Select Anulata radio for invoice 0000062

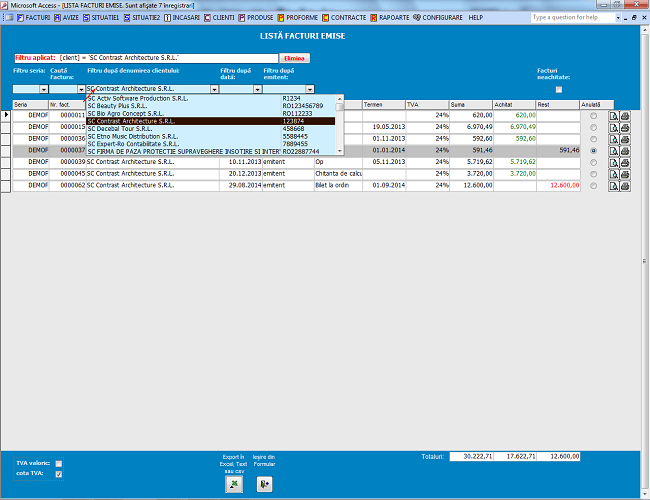[594, 186]
